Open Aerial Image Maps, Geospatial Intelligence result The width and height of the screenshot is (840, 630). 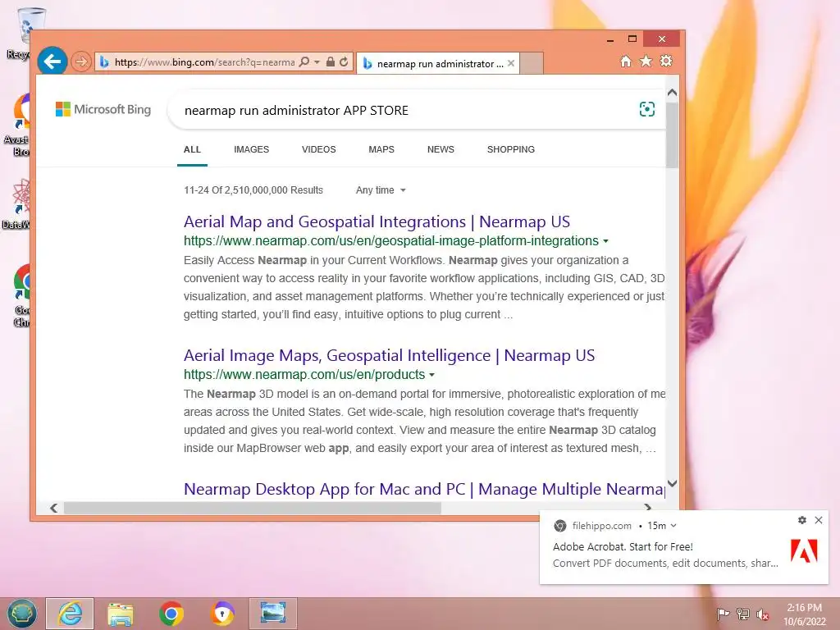point(389,356)
